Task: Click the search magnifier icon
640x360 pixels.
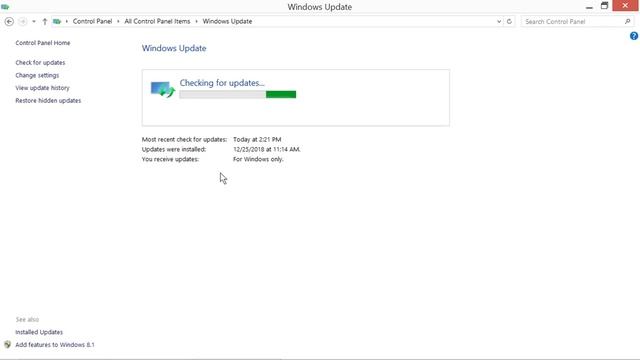Action: pos(628,22)
